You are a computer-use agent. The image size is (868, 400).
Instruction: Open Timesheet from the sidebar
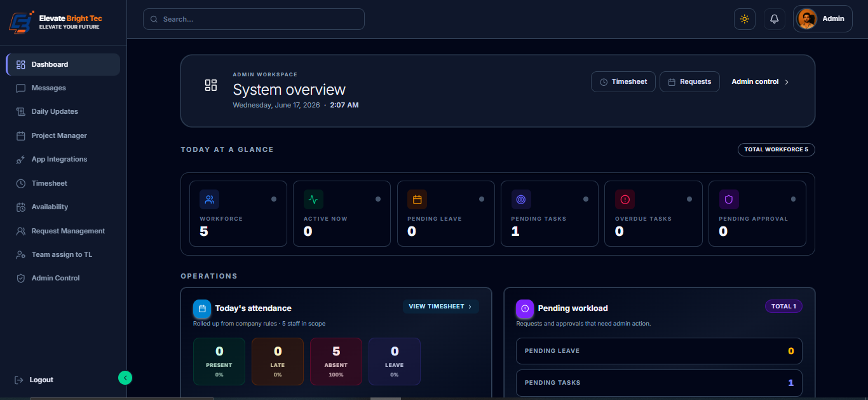pyautogui.click(x=63, y=183)
